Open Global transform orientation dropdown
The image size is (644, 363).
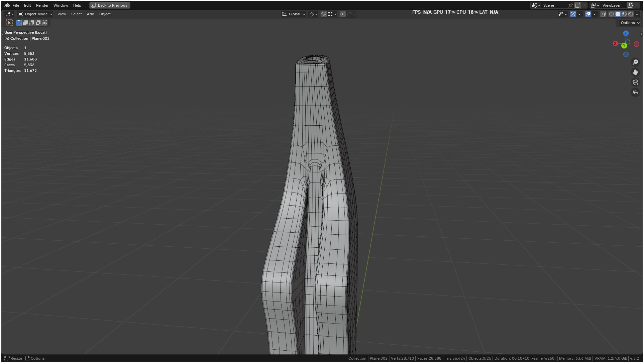pos(294,14)
